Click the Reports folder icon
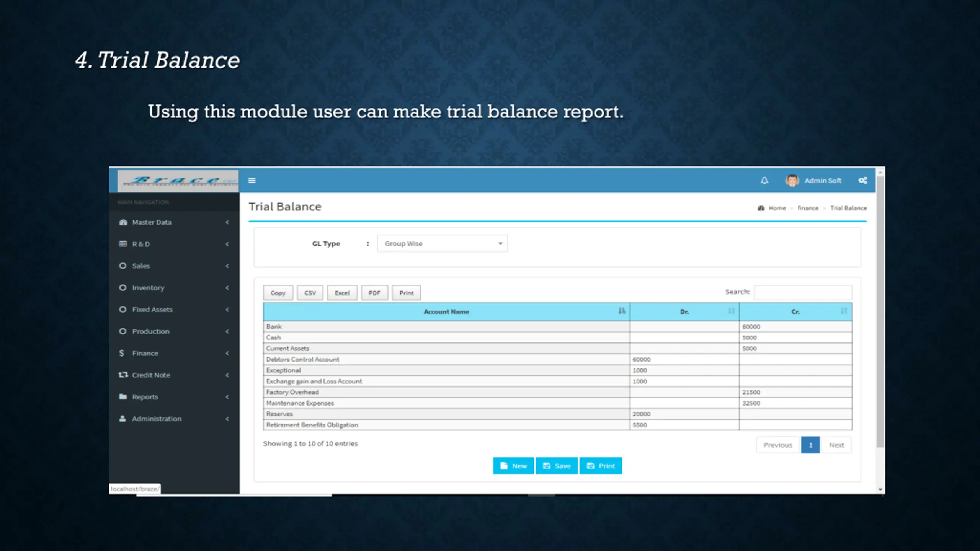This screenshot has width=980, height=551. tap(123, 396)
